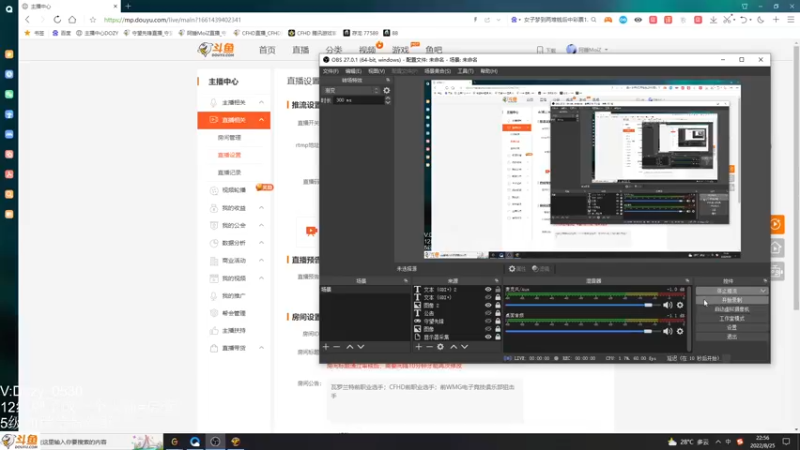Open transition properties gear in 转场特效 panel
Screen dimensions: 800x450
[387, 90]
